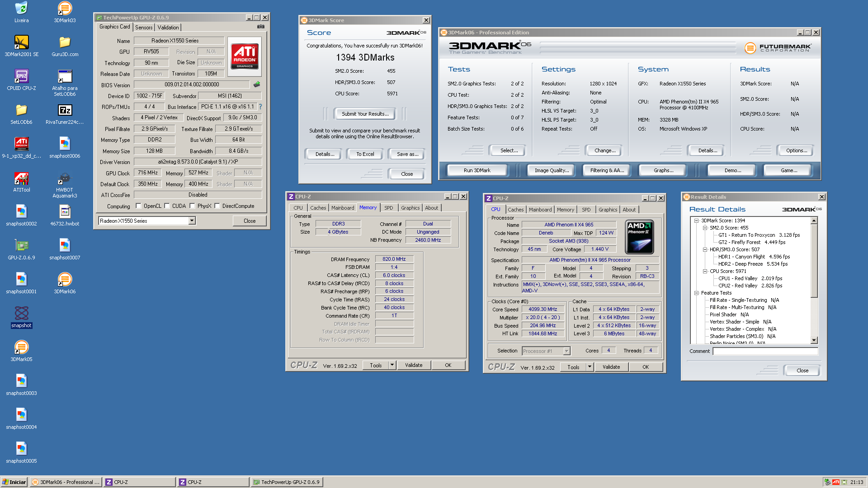The width and height of the screenshot is (868, 488).
Task: Open the Radeon X1550 Series GPU dropdown
Action: coord(192,221)
